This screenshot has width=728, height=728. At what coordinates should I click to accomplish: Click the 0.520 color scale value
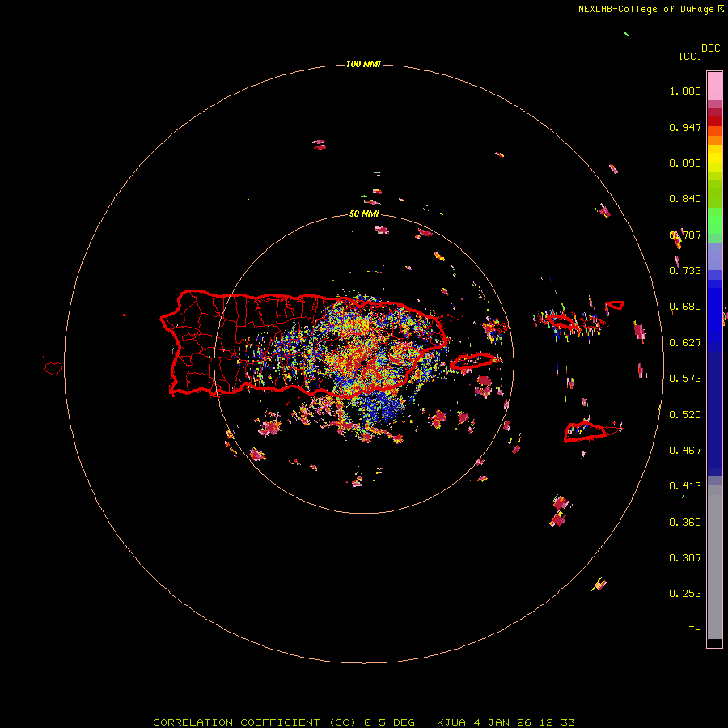(x=685, y=415)
